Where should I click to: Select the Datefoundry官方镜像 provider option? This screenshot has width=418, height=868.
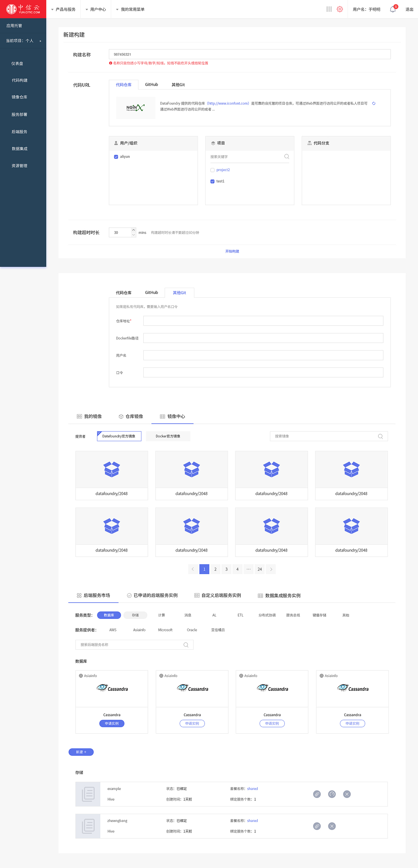[x=119, y=436]
